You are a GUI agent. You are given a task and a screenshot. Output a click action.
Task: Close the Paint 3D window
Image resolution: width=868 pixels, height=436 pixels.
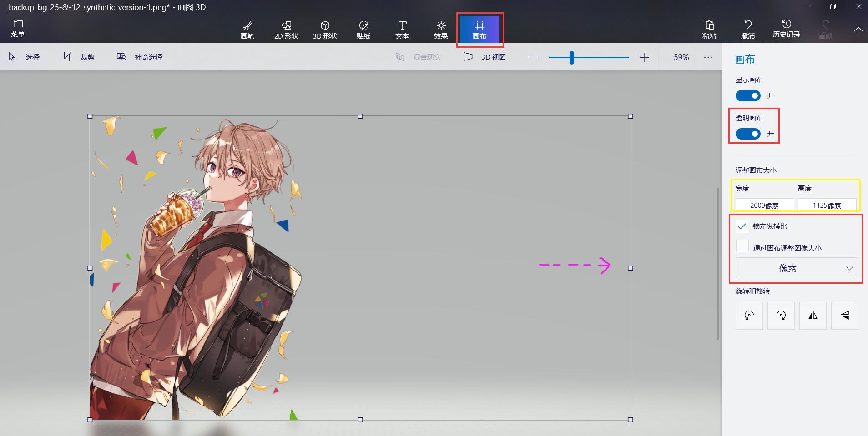[858, 7]
